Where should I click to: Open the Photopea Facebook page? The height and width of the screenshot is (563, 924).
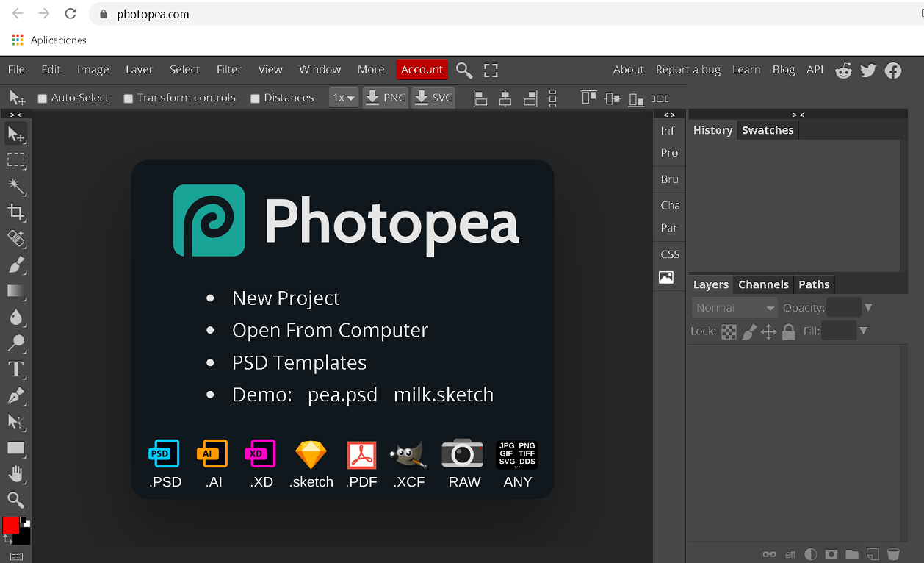pos(893,70)
